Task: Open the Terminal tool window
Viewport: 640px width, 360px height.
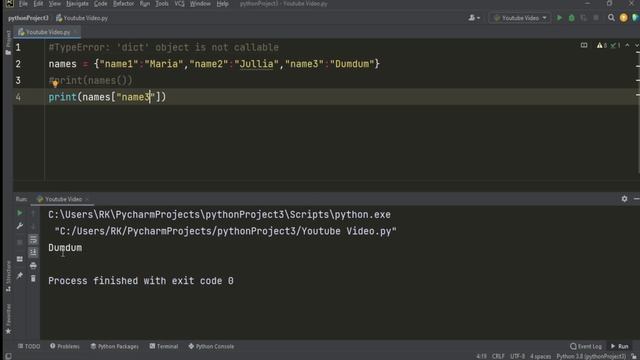Action: [x=164, y=346]
